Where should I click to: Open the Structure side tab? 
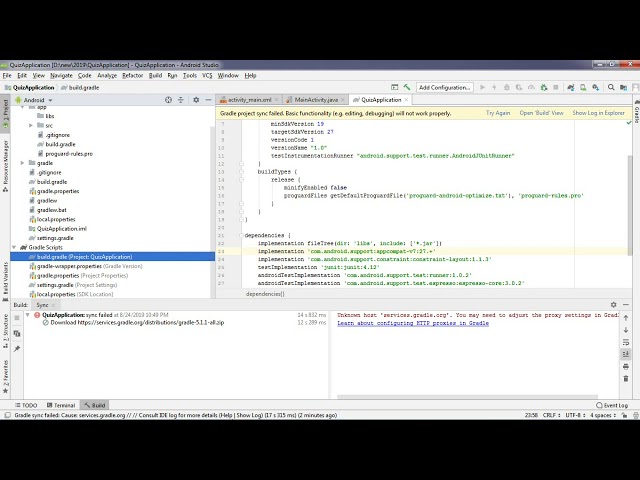point(5,331)
